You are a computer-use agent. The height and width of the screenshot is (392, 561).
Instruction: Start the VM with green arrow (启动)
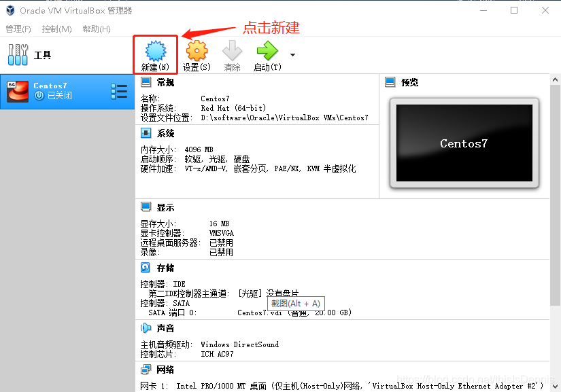pos(267,50)
